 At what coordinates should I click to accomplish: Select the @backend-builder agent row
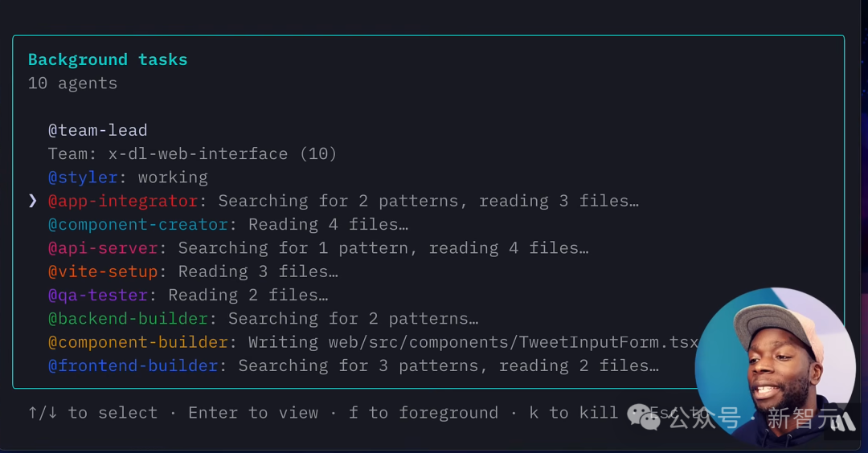click(x=264, y=319)
